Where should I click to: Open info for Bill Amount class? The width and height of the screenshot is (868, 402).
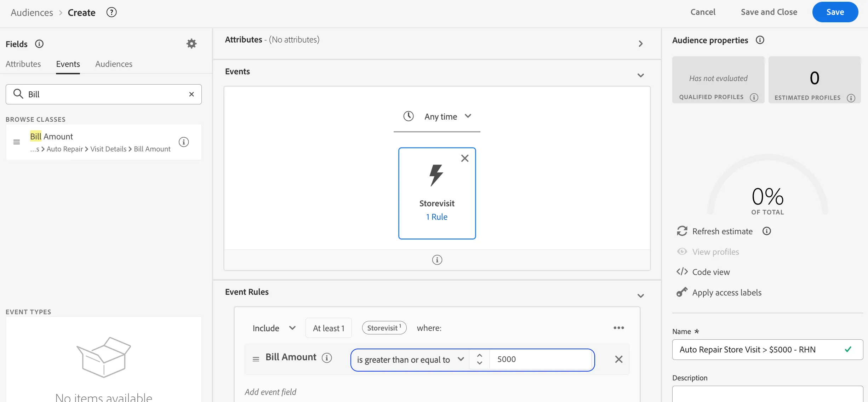pos(184,142)
